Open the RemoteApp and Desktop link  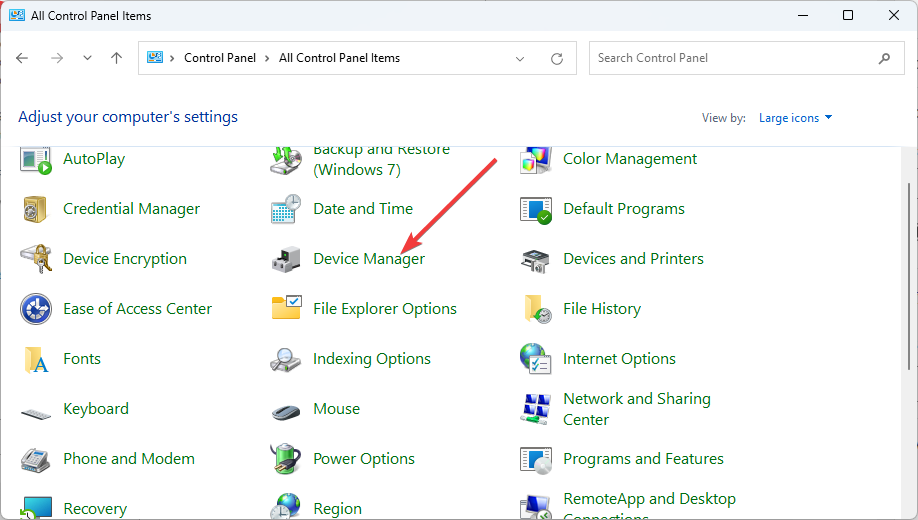coord(649,505)
